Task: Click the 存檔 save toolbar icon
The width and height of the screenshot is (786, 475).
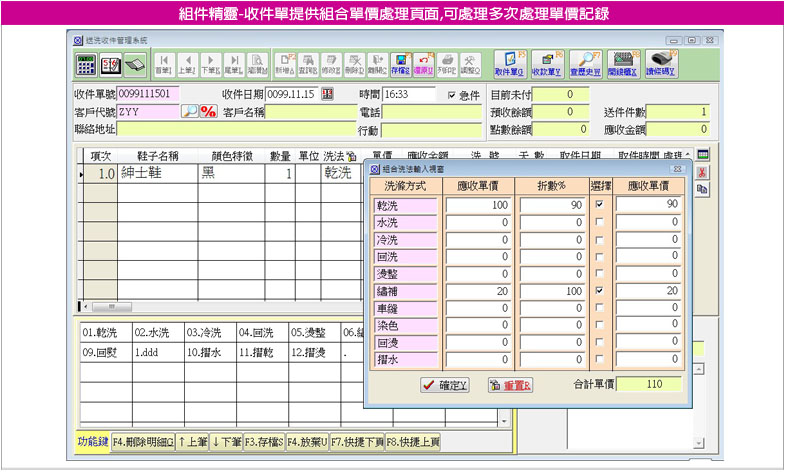Action: point(401,63)
